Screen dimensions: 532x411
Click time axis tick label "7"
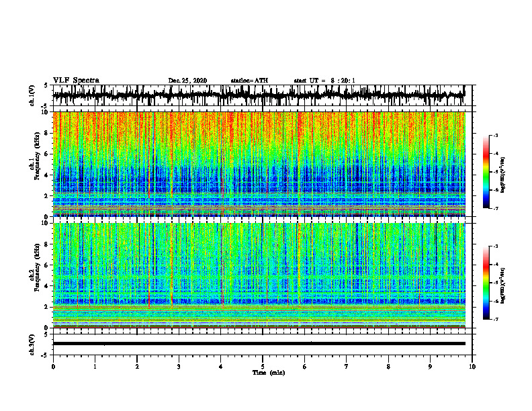pyautogui.click(x=347, y=367)
